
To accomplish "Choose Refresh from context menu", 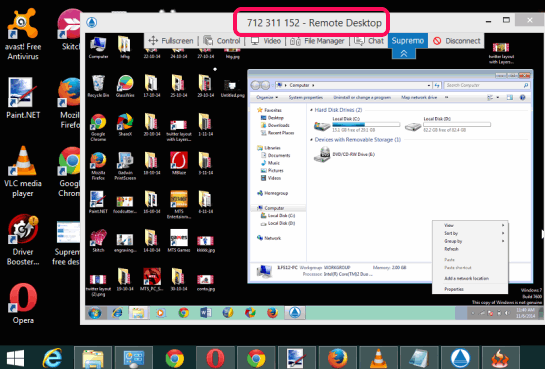I will 470,249.
